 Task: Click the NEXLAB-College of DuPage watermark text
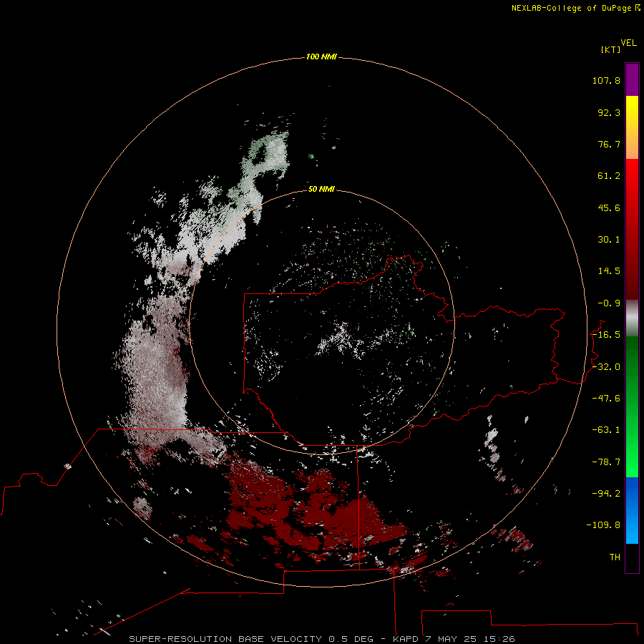click(x=575, y=8)
